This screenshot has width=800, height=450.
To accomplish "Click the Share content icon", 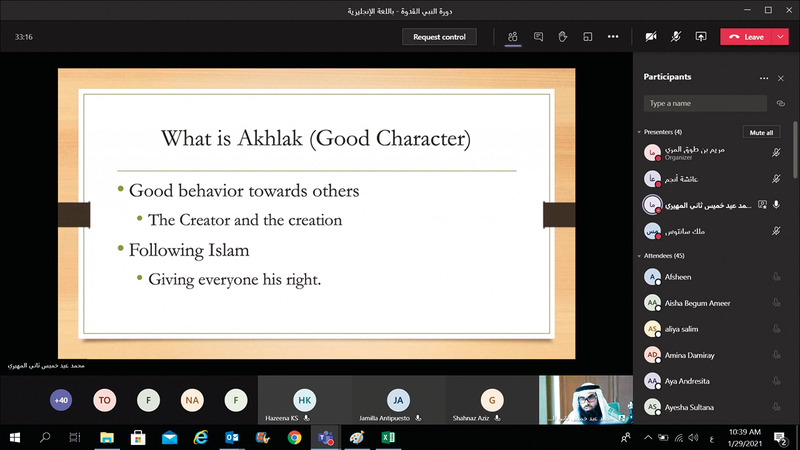I will [701, 37].
